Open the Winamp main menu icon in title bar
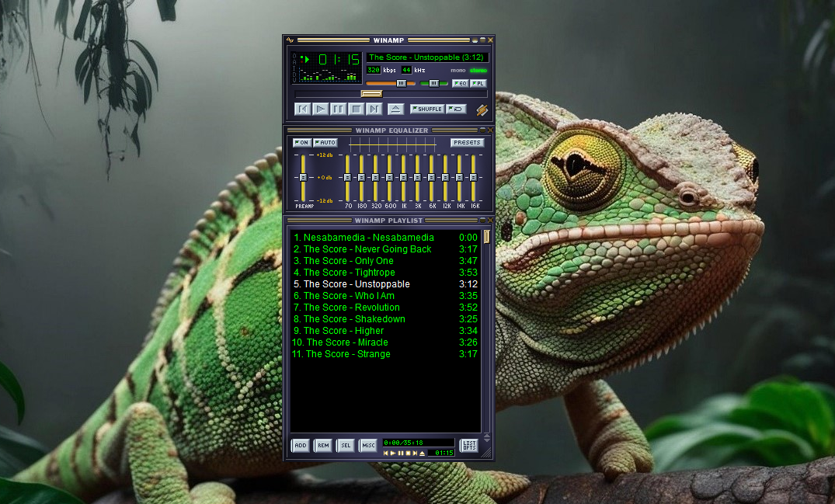 point(290,40)
